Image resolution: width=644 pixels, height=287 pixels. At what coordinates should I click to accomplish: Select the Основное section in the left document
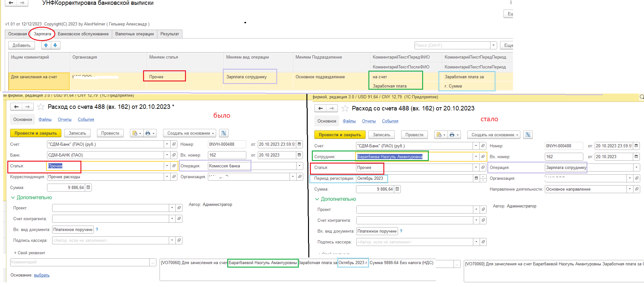click(x=23, y=120)
